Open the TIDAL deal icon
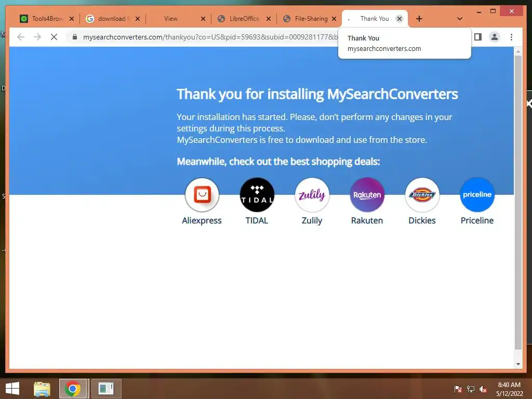532x399 pixels. pyautogui.click(x=257, y=195)
